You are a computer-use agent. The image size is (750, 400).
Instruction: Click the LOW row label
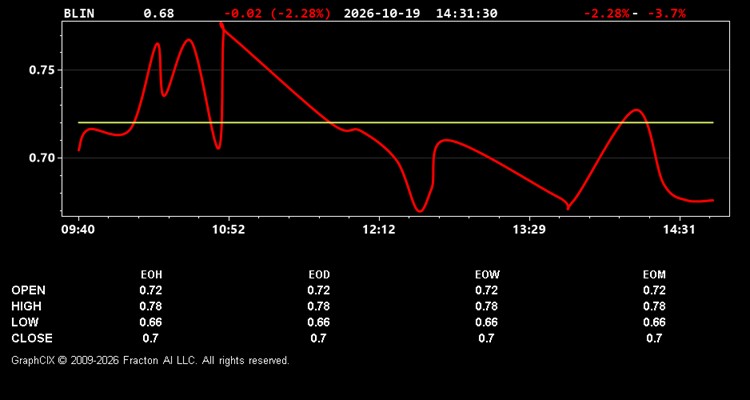click(x=25, y=322)
